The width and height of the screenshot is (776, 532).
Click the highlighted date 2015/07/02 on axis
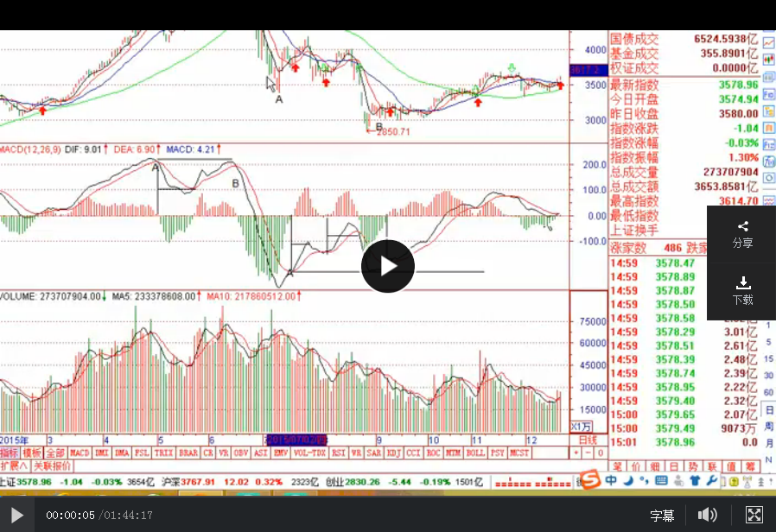pos(296,440)
